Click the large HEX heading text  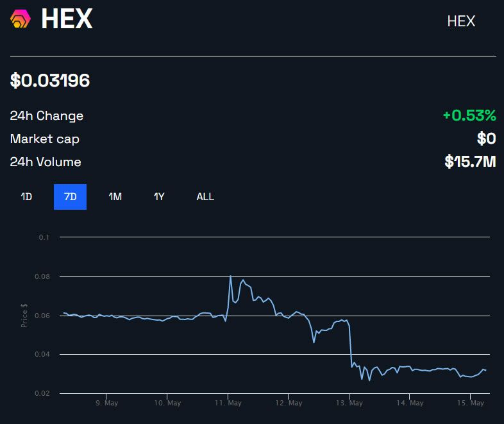click(67, 19)
